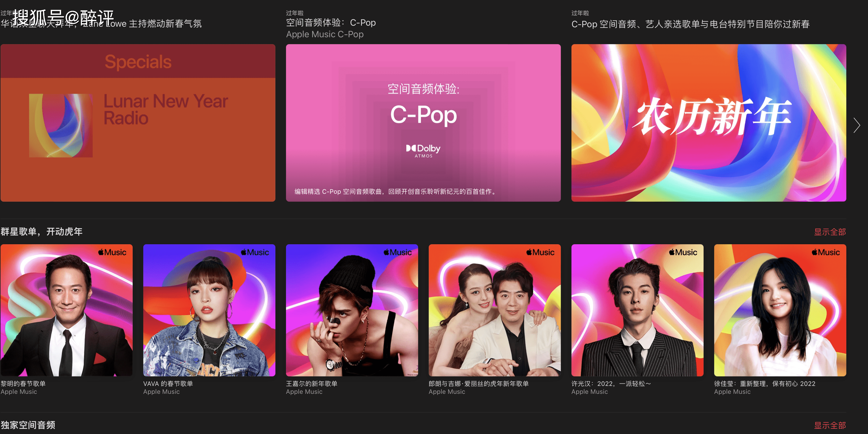
Task: Click the Apple Music logo on the 黎明 cover
Action: (112, 252)
